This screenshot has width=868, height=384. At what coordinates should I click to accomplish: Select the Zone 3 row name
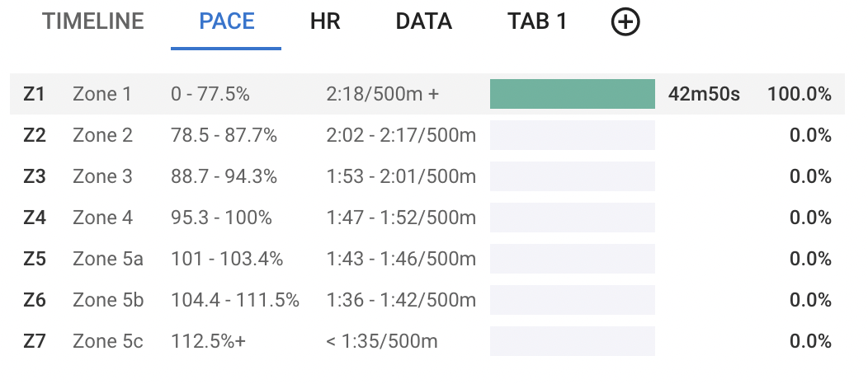click(101, 176)
